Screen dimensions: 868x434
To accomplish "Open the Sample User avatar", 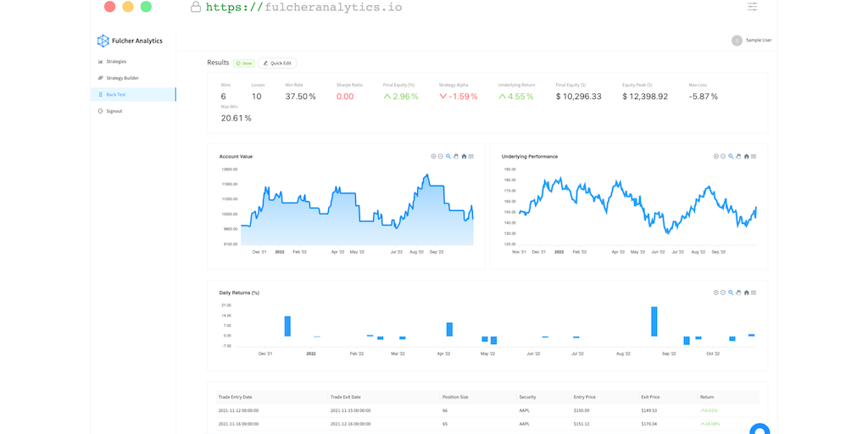I will point(737,40).
